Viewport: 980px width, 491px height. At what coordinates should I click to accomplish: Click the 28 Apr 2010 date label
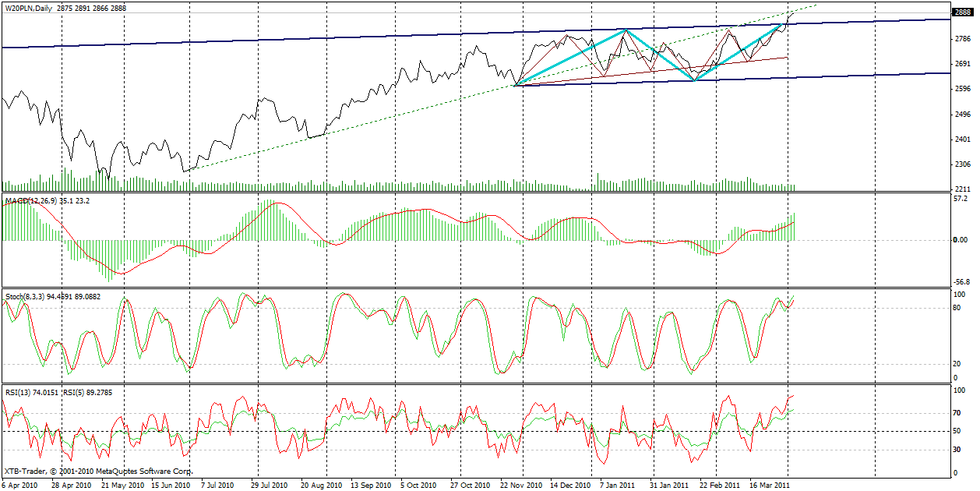70,485
